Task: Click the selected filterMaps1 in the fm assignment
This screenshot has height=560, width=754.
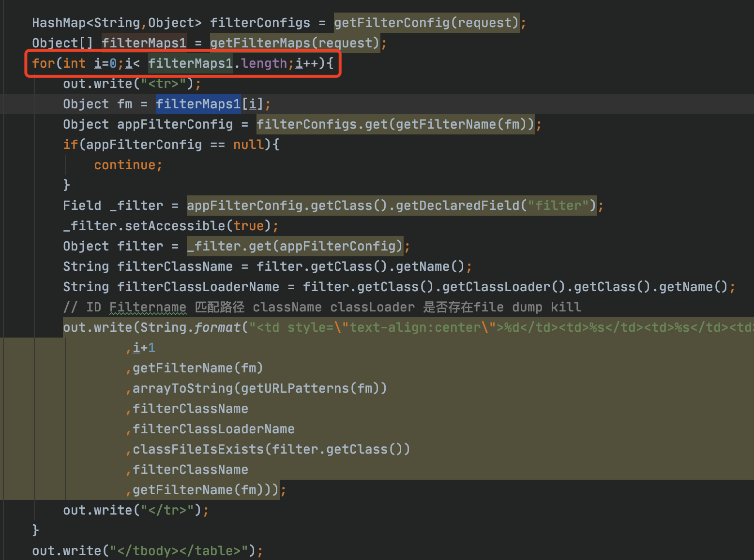Action: (198, 104)
